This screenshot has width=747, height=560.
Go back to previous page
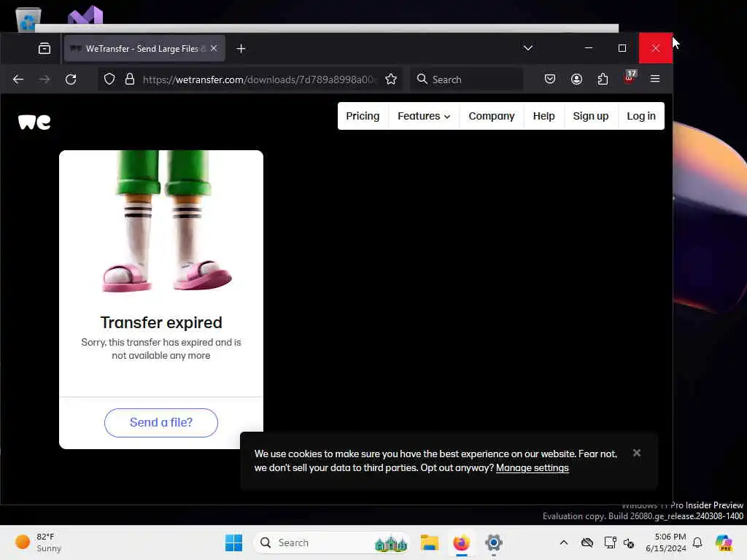(x=18, y=79)
